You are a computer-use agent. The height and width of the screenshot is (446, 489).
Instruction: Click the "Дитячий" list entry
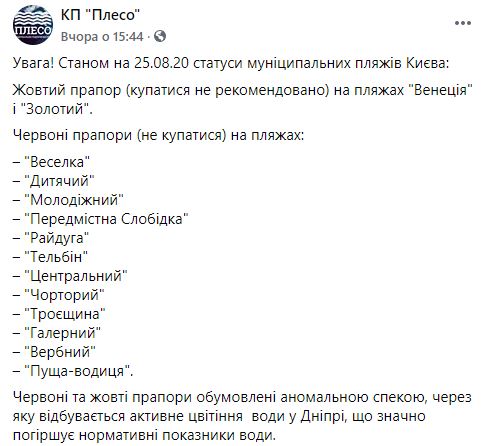[x=54, y=181]
